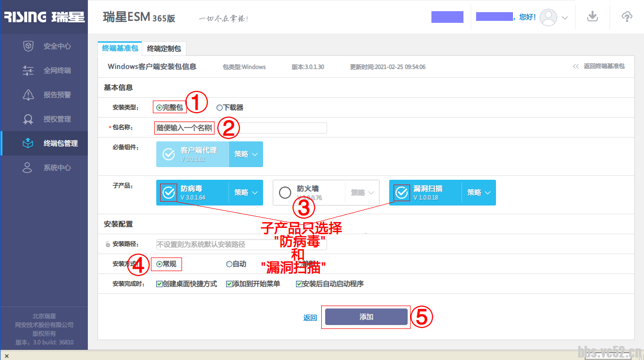644x360 pixels.
Task: Open the 策略 dropdown for 防病毒
Action: coord(246,192)
